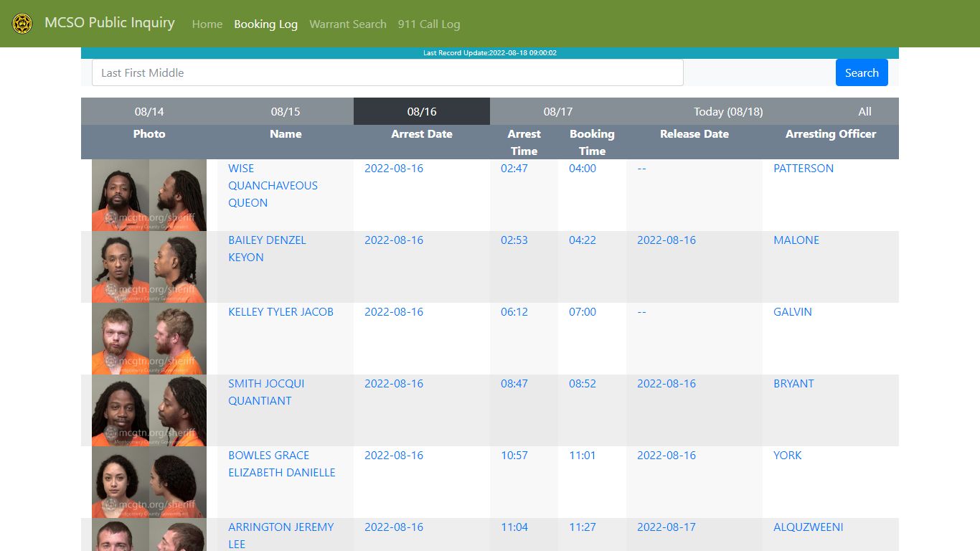Click the Release Date column header
Screen dimensions: 980x551
(694, 133)
